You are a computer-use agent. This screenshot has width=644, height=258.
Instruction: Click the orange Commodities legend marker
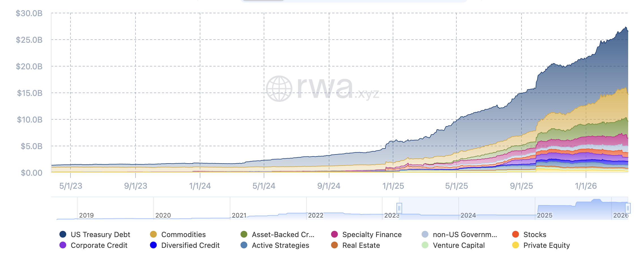coord(153,234)
